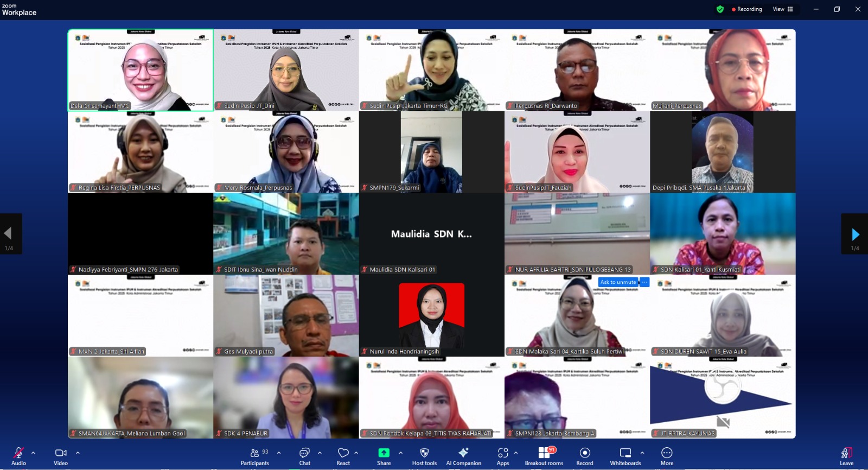Open Whiteboards
This screenshot has height=470, width=868.
(626, 456)
